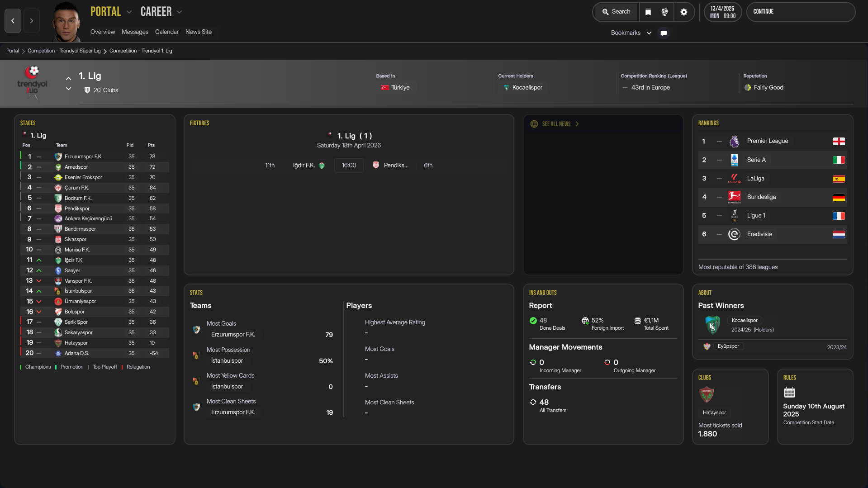The width and height of the screenshot is (868, 488).
Task: Switch to the lower division with down chevron
Action: coord(68,89)
